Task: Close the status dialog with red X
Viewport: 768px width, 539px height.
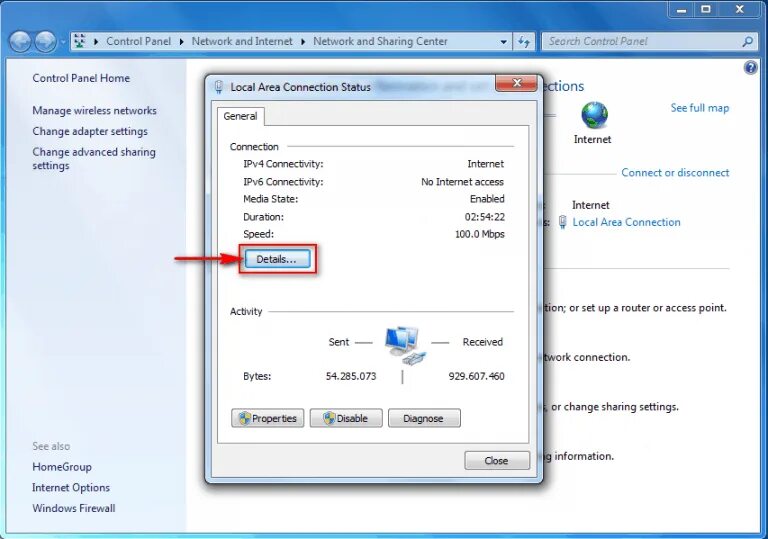Action: point(516,83)
